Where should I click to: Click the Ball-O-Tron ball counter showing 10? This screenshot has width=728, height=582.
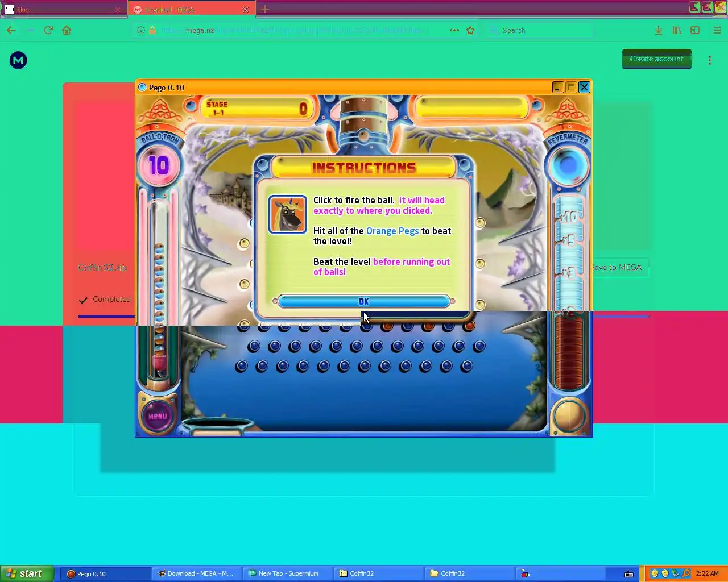[159, 165]
